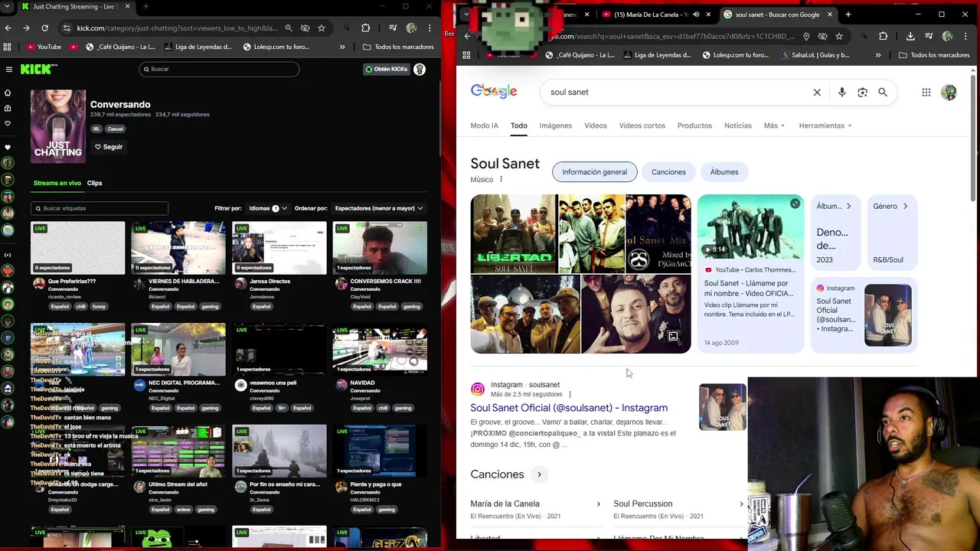Click the IRL category tag
The width and height of the screenshot is (980, 551).
click(x=96, y=129)
